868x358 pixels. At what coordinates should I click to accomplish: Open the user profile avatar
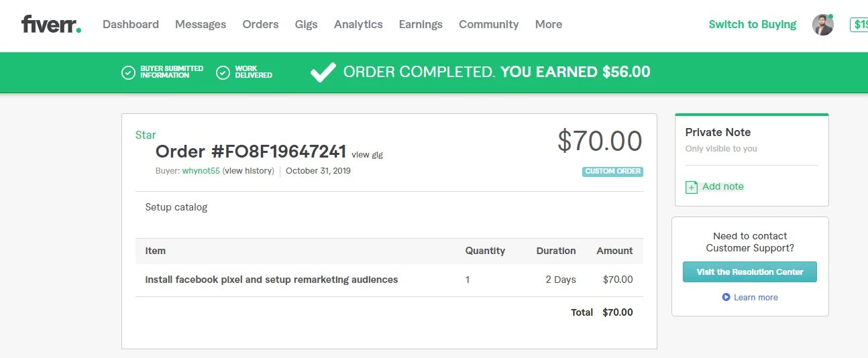coord(823,25)
